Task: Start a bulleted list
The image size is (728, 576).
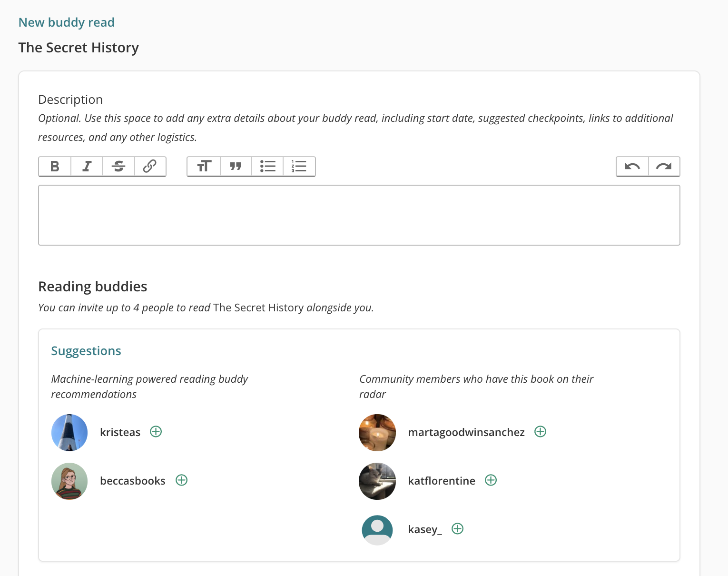Action: pos(267,167)
